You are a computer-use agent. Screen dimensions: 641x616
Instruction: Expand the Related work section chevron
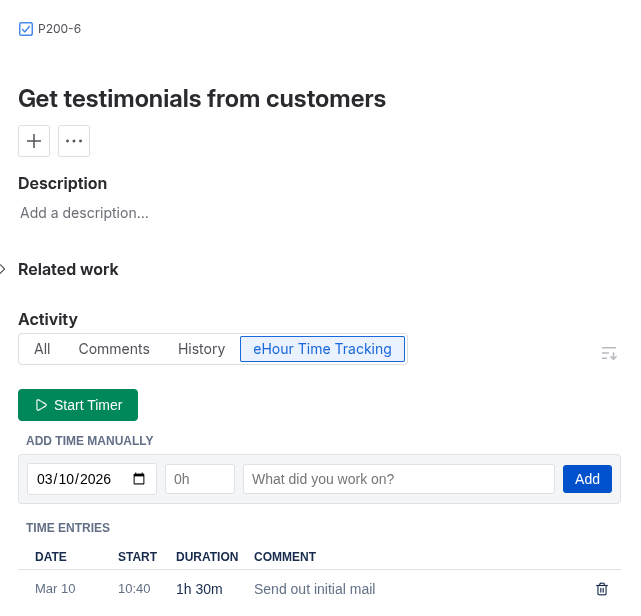click(3, 269)
